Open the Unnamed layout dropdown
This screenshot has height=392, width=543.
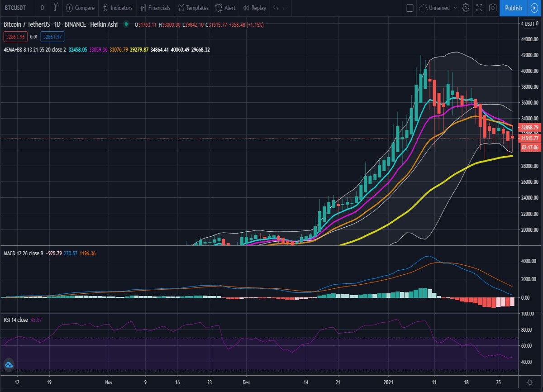click(438, 8)
